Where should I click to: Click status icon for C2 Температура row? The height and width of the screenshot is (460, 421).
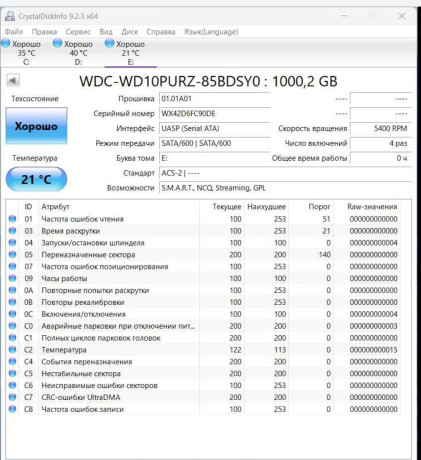(12, 349)
